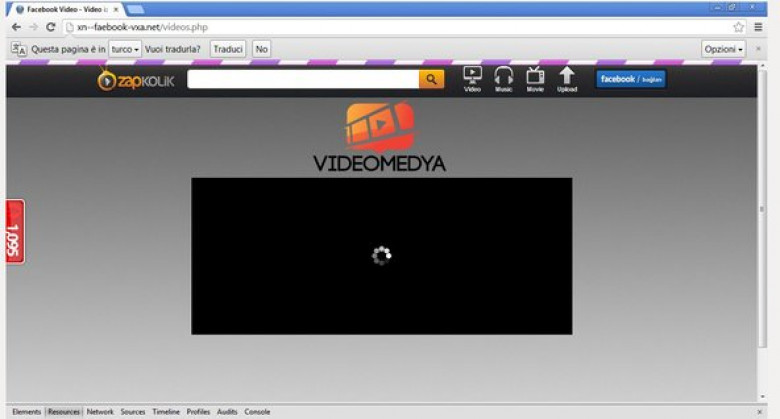Viewport: 780px width, 419px height.
Task: Click the 'Questa pagina è in' text
Action: click(68, 49)
